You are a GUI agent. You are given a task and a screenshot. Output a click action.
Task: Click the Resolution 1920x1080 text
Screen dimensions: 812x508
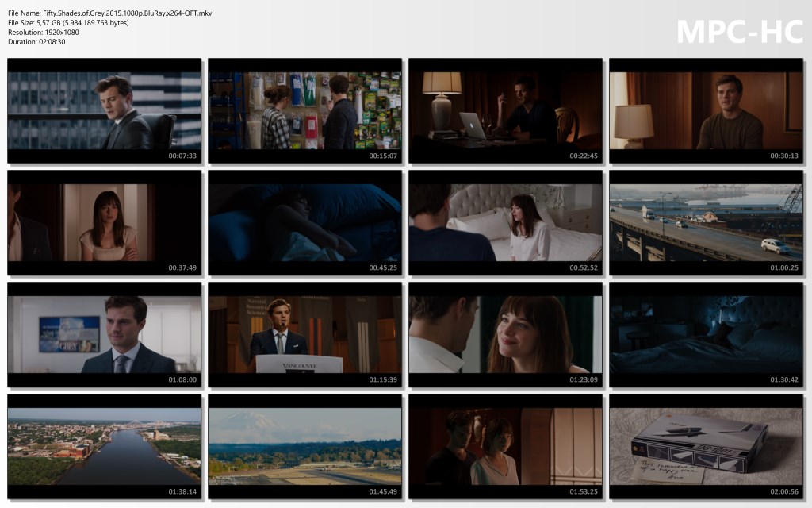point(44,33)
